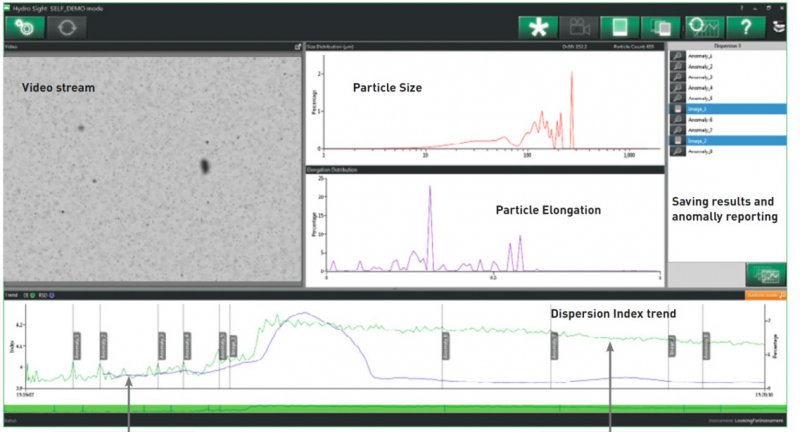Click the single image capture button
The width and height of the screenshot is (800, 432).
tap(619, 27)
